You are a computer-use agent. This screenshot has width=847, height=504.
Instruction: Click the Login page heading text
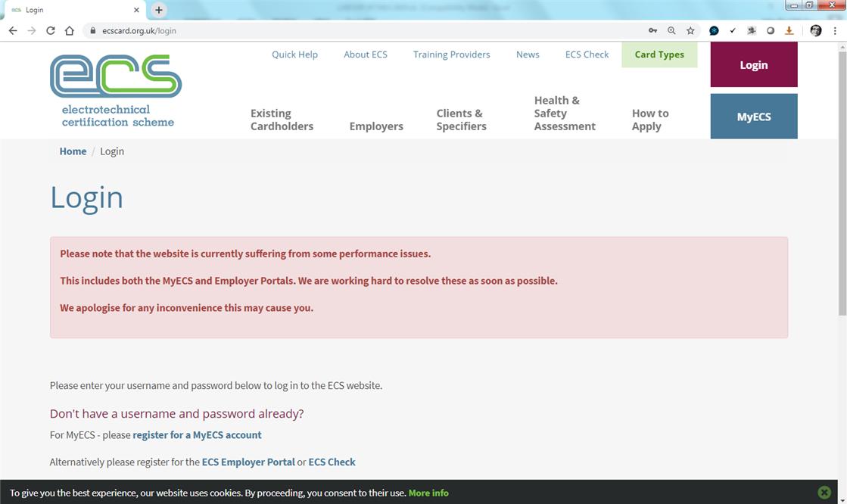tap(86, 198)
